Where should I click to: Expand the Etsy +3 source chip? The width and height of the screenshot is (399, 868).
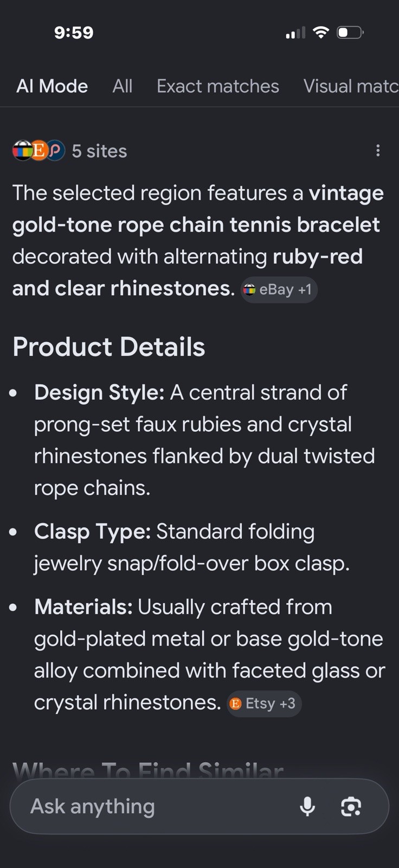click(264, 704)
